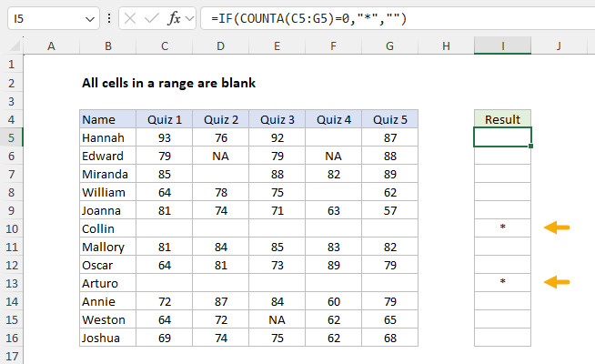Screen dimensions: 595x364
Task: Click the cell containing 'Mallory'
Action: pyautogui.click(x=107, y=247)
